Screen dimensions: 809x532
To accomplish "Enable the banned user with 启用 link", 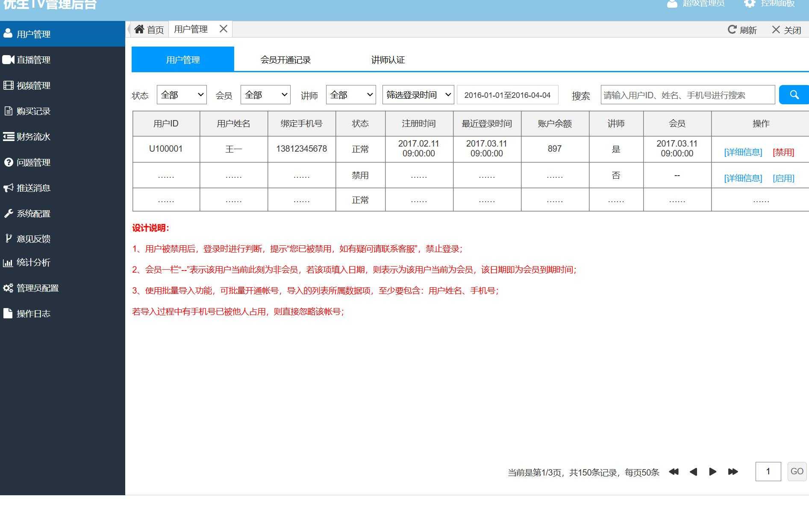I will 783,178.
